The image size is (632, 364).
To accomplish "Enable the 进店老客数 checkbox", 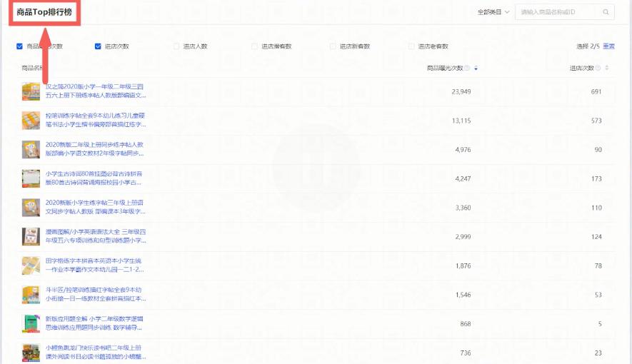I will click(411, 46).
